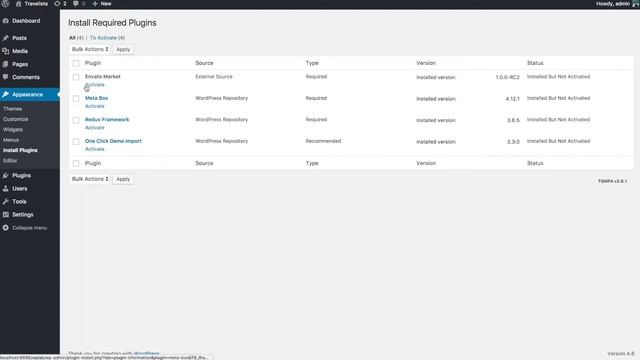Check the Envato Market plugin checkbox

76,77
